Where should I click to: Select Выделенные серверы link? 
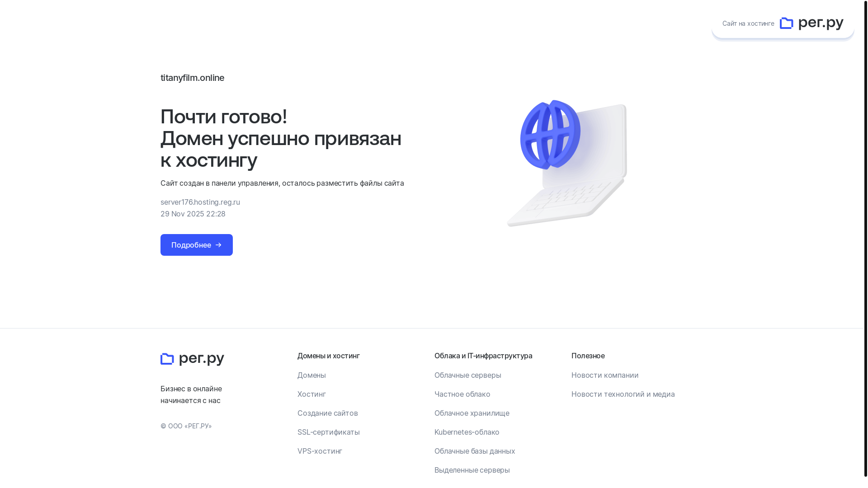472,470
